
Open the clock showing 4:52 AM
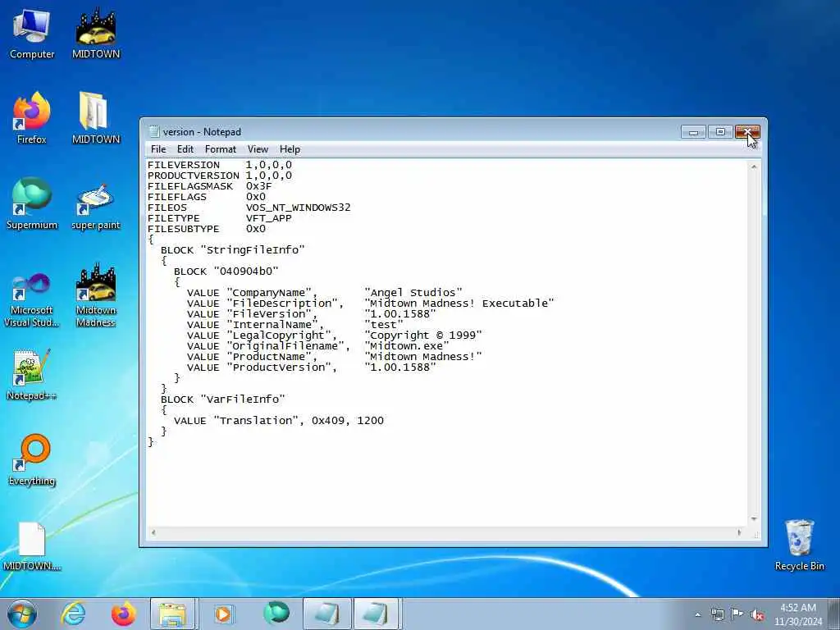point(797,614)
